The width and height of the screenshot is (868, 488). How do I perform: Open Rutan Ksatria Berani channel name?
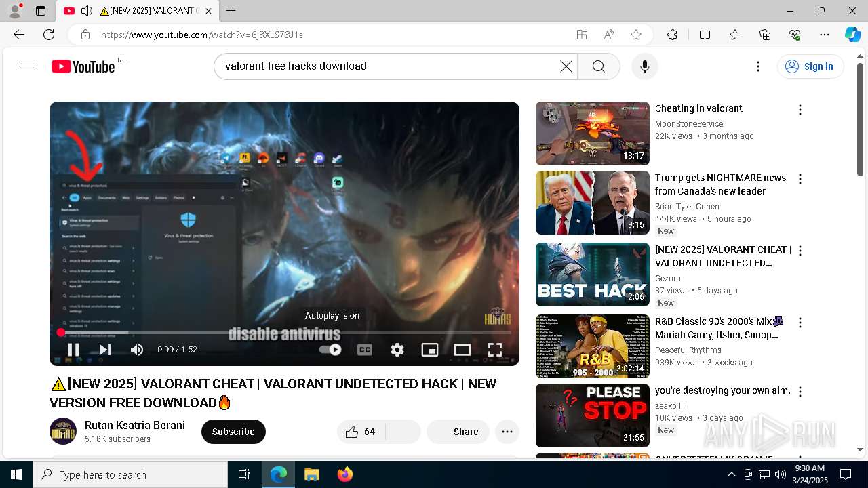[135, 425]
